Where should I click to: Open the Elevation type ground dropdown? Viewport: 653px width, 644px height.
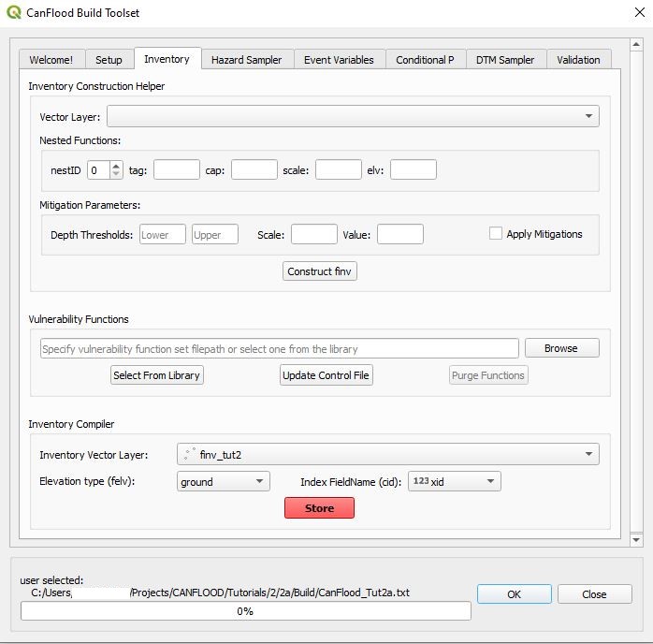[x=224, y=481]
